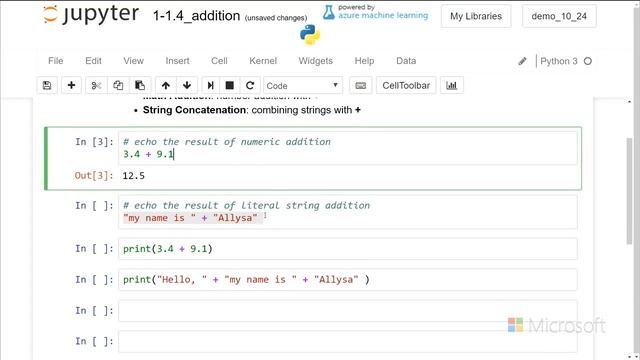Move selected cell down arrow

point(187,85)
